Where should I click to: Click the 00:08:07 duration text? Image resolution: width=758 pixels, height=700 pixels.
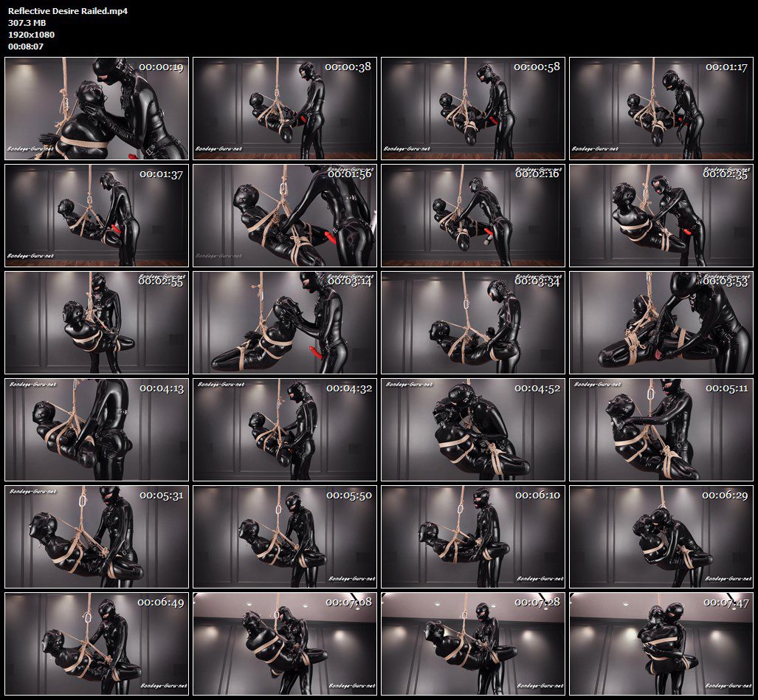point(26,47)
